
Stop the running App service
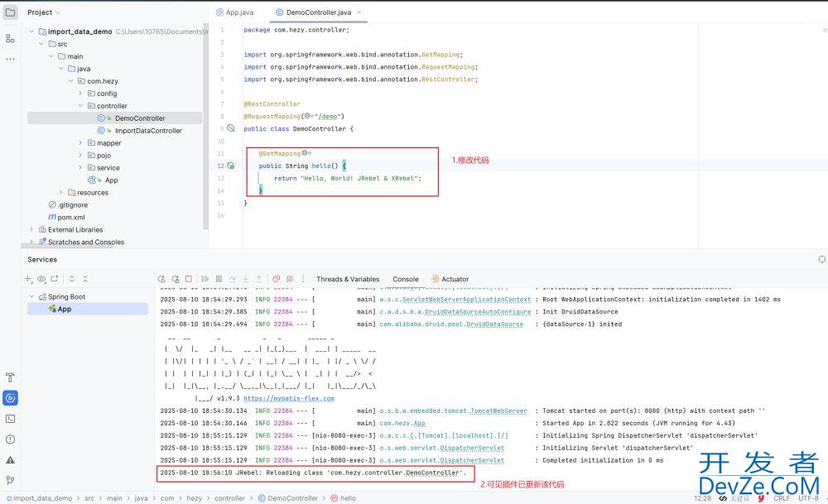pos(189,279)
